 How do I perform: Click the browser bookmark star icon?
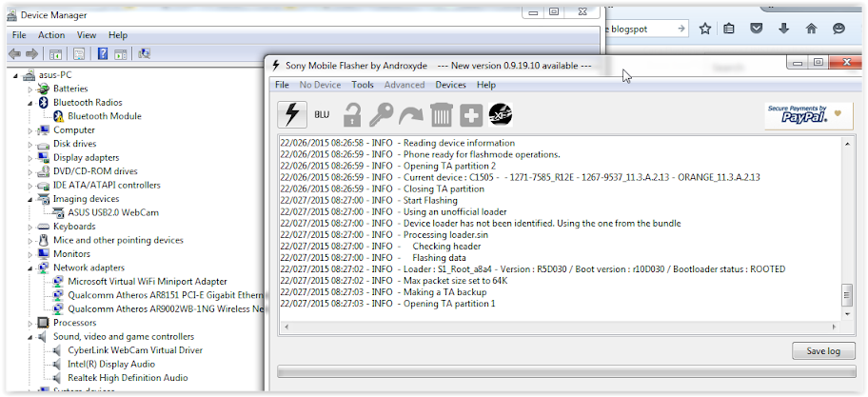click(x=704, y=29)
